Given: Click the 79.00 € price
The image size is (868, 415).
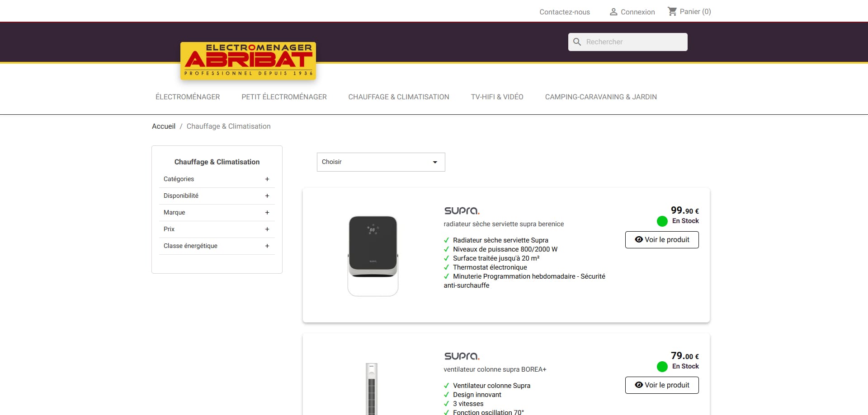Looking at the screenshot, I should coord(685,356).
